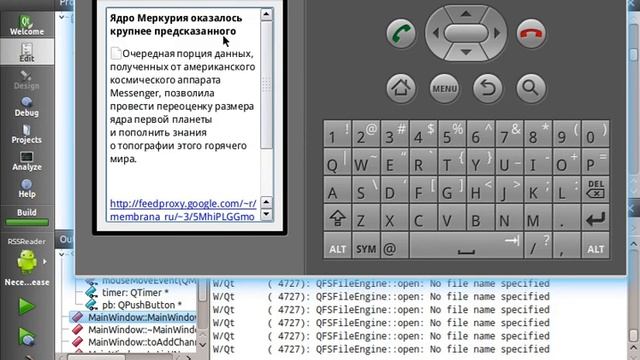640x360 pixels.
Task: Click the 1 key on emulator keyboard
Action: pyautogui.click(x=337, y=133)
